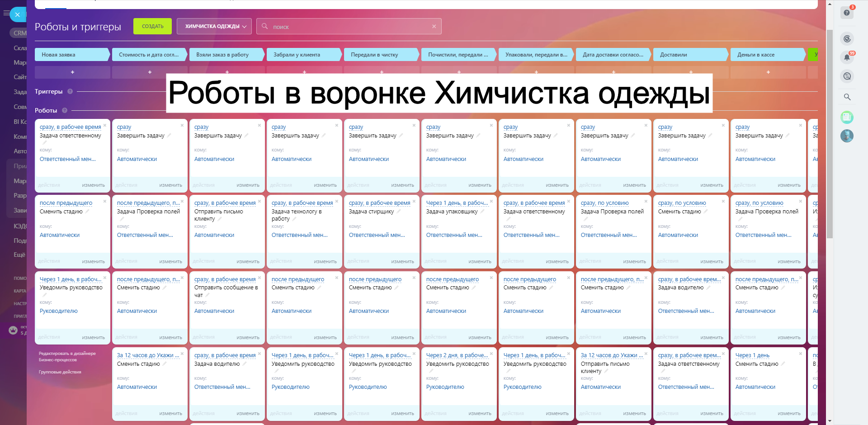Delete the Задача стирщику robot via X
This screenshot has height=425, width=868.
(414, 202)
